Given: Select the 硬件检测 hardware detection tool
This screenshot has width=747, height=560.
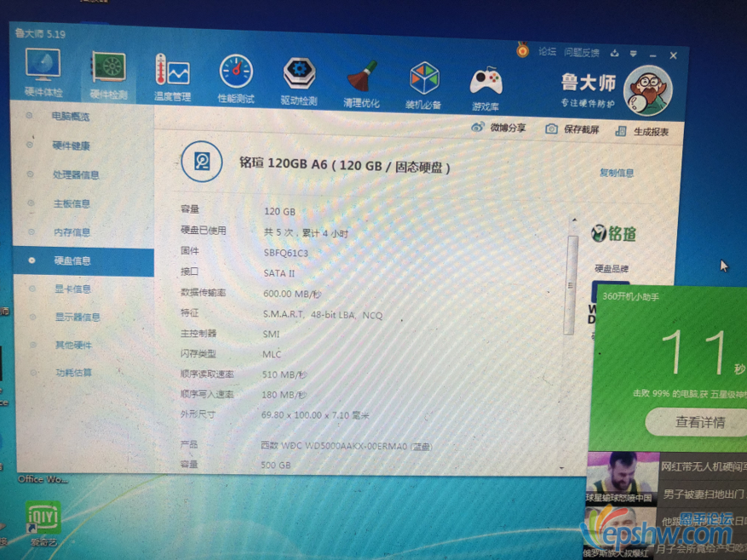Looking at the screenshot, I should pyautogui.click(x=109, y=75).
